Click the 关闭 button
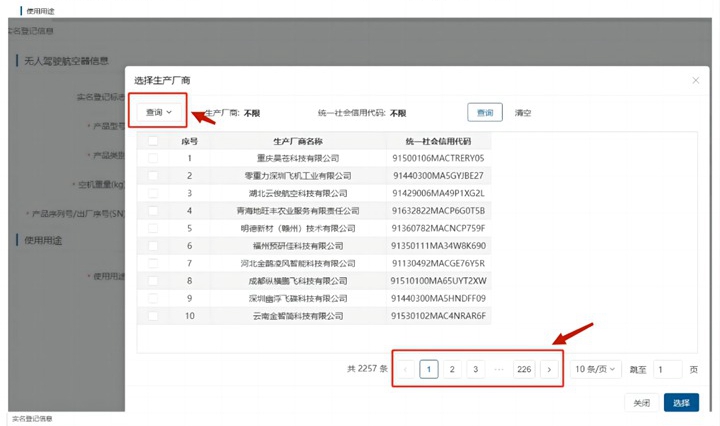 point(641,403)
